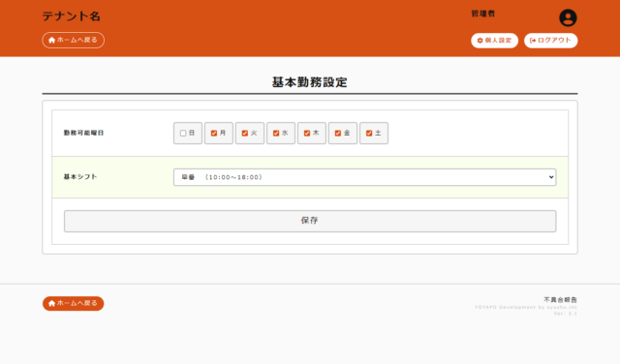
Task: Uncheck the 月 (Monday) checkbox
Action: 214,134
